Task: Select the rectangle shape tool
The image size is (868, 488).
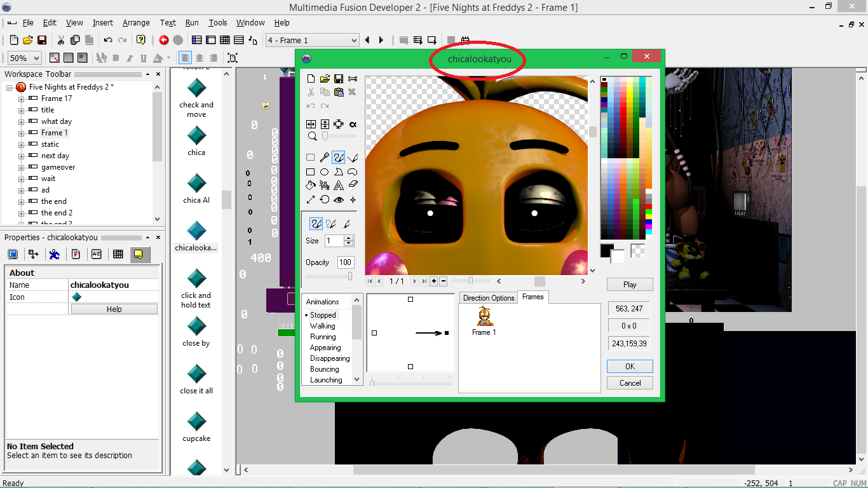Action: 311,172
